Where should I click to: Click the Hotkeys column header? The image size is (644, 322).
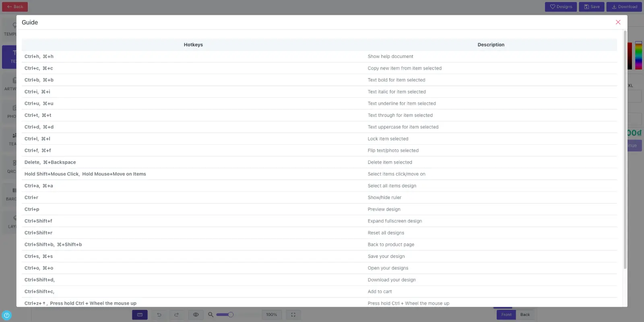(x=193, y=45)
